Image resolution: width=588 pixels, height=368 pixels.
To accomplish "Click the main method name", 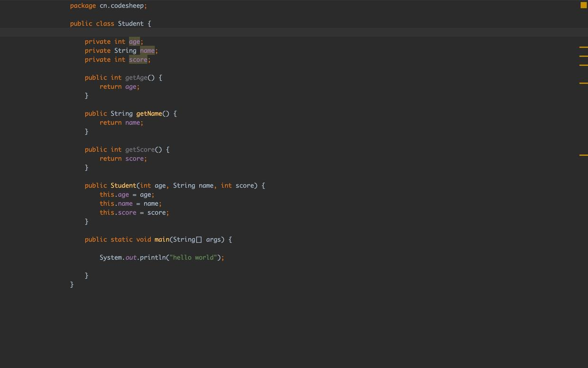I will tap(162, 240).
